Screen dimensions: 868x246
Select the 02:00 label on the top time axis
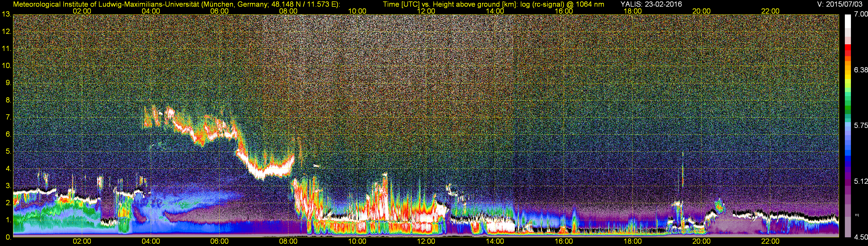pos(82,11)
